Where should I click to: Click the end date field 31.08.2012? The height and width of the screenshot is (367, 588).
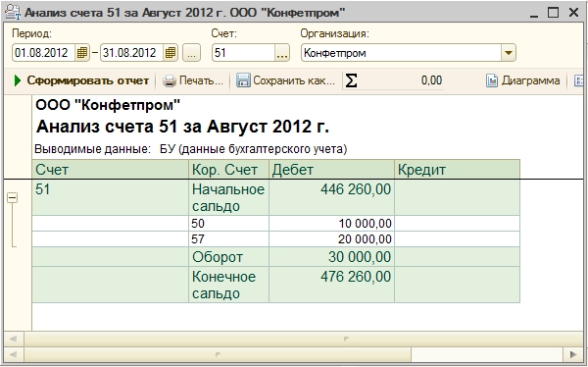132,53
